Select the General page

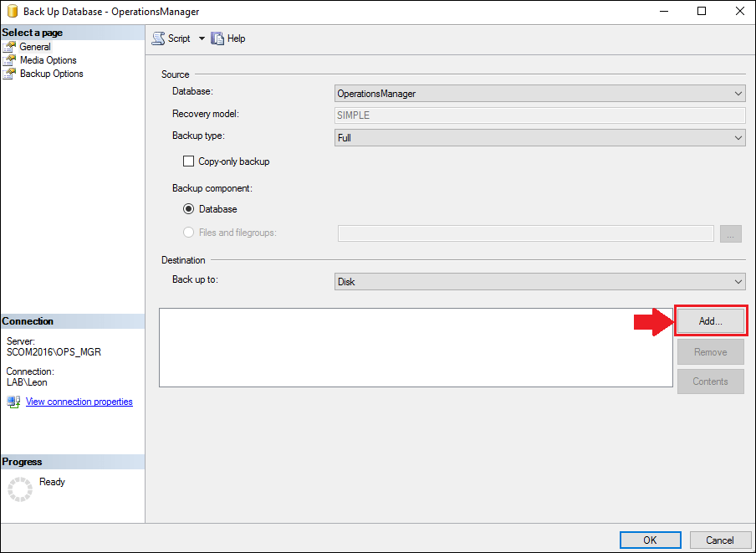(35, 47)
